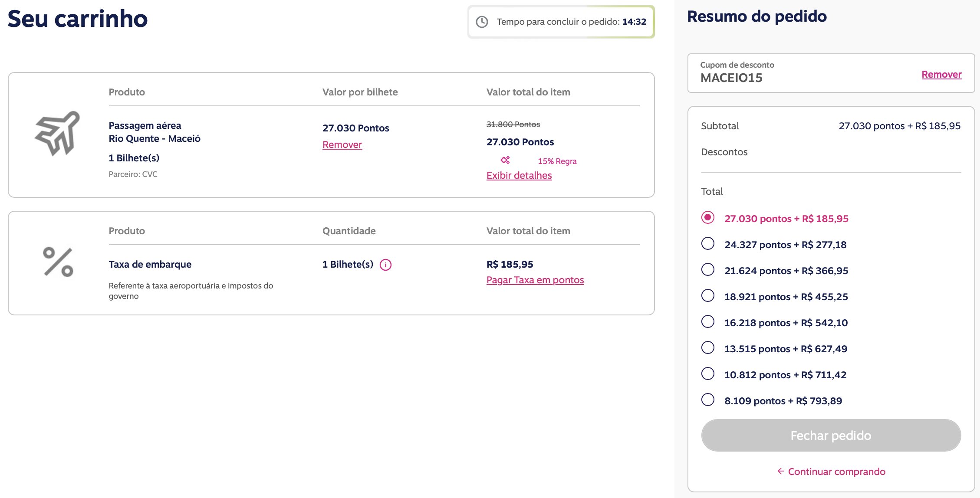Click the Parceiro: CVC text
The height and width of the screenshot is (498, 980).
[x=133, y=174]
